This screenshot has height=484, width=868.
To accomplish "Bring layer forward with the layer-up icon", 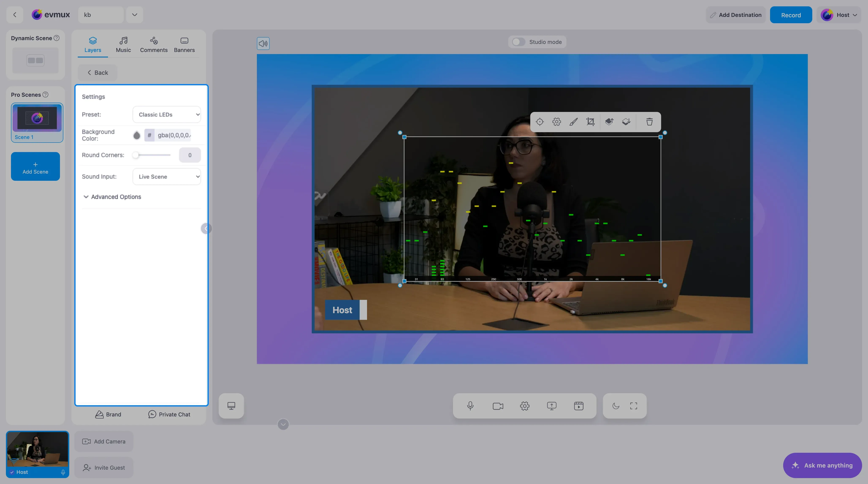I will point(609,122).
